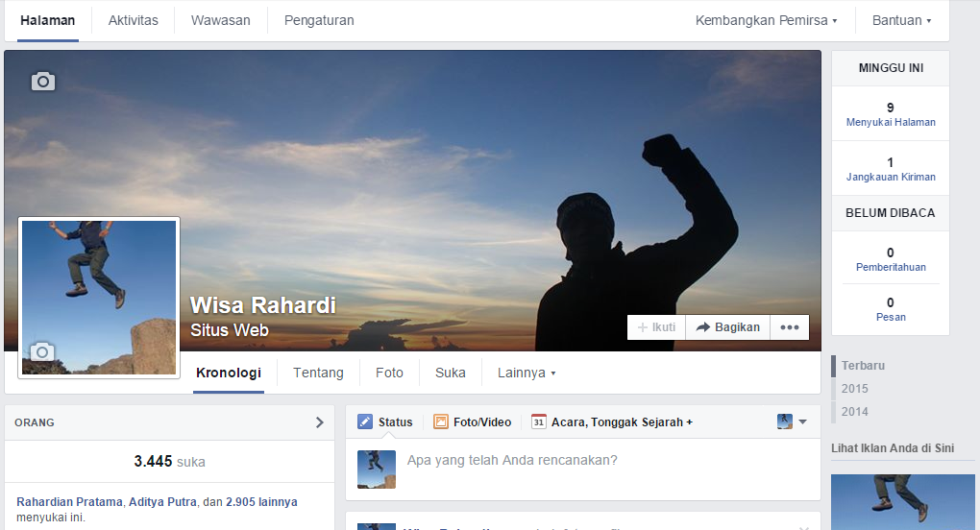Image resolution: width=980 pixels, height=530 pixels.
Task: Open the Foto tab
Action: click(x=389, y=373)
